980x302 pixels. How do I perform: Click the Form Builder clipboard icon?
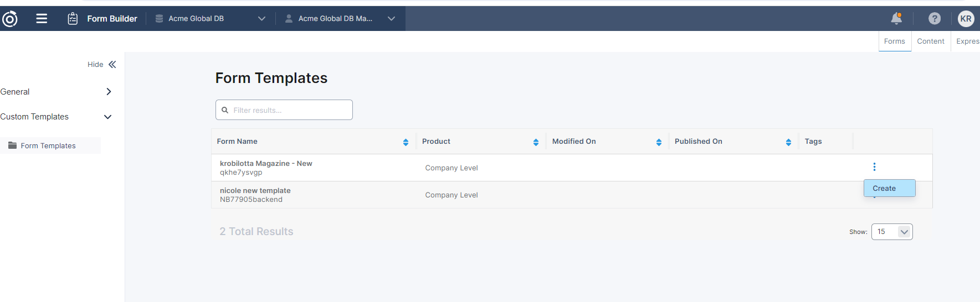coord(73,19)
